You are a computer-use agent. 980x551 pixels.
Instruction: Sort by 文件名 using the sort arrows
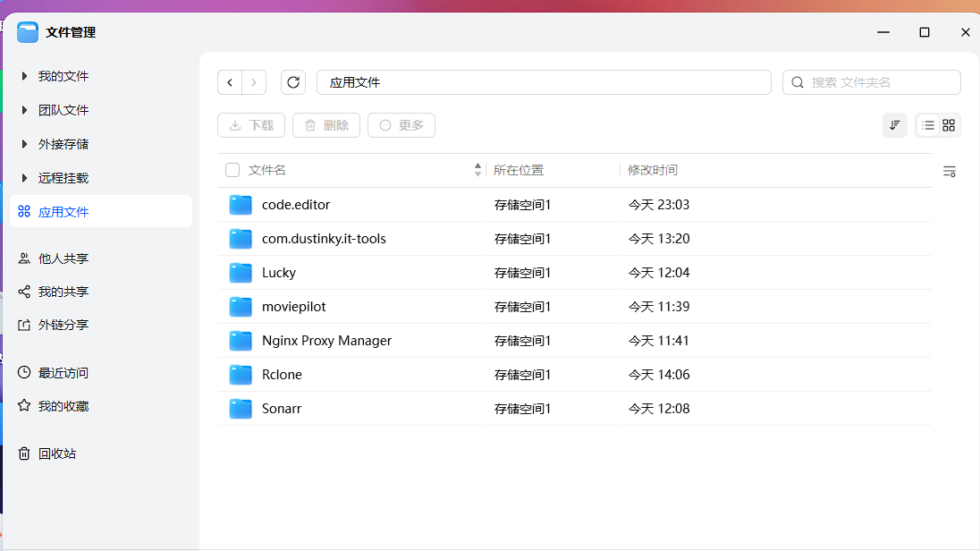point(477,170)
